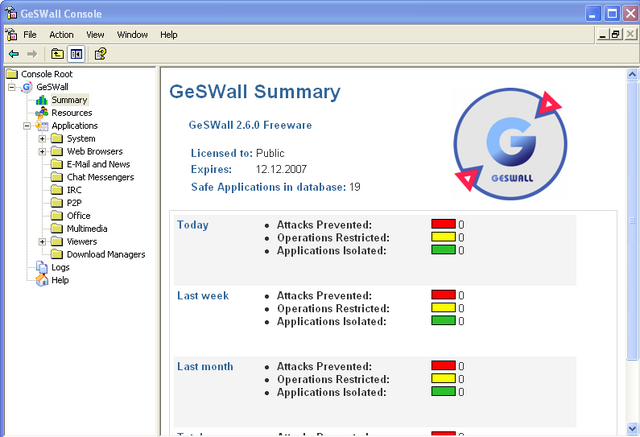
Task: Click 'Attacks Prevented:' under Today
Action: pos(324,225)
